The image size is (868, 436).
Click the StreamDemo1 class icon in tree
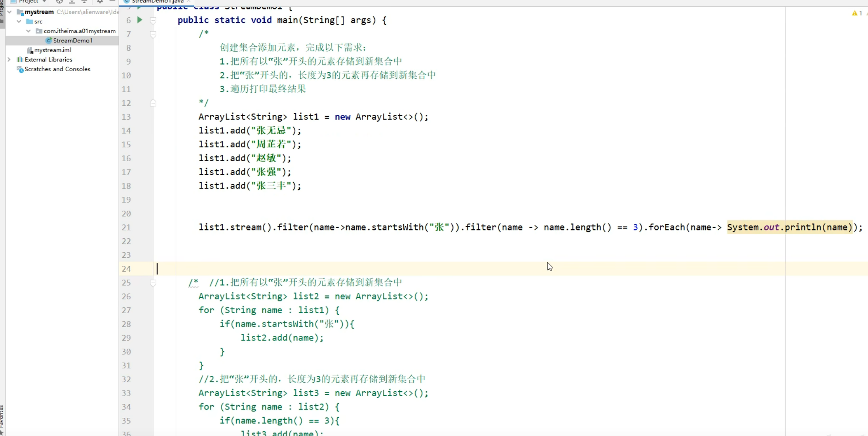48,40
